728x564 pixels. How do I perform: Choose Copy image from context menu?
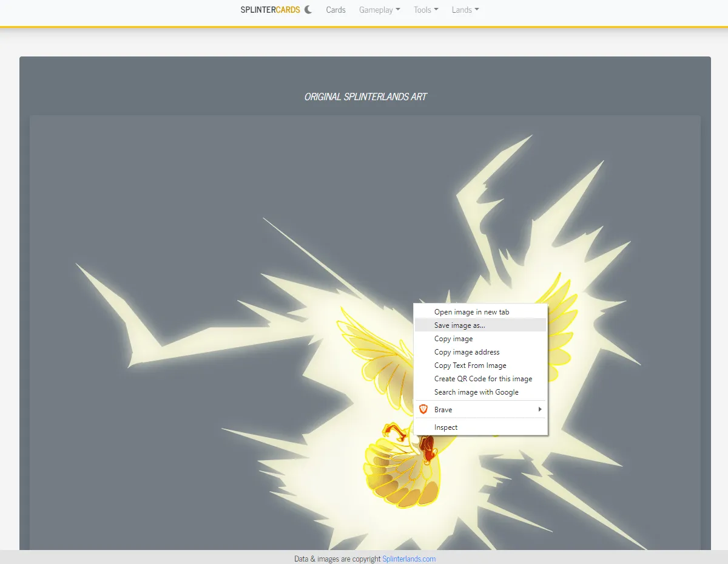[x=480, y=339]
